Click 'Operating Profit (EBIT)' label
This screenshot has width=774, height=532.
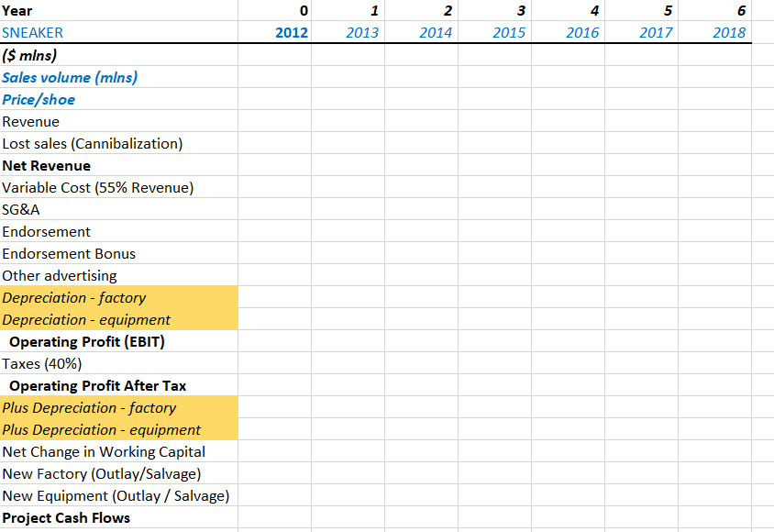119,341
